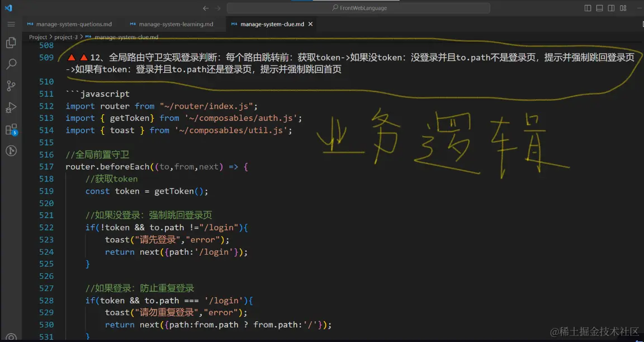
Task: Toggle the primary side bar layout icon
Action: tap(588, 8)
